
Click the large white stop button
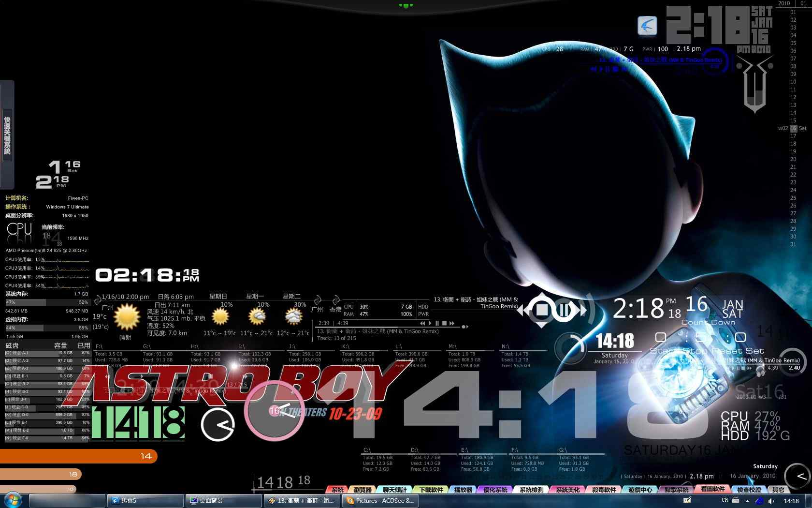coord(542,310)
